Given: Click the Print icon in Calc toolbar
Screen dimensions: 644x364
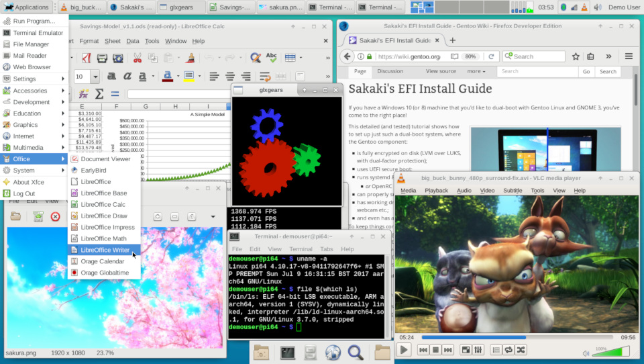Looking at the screenshot, I should 102,58.
